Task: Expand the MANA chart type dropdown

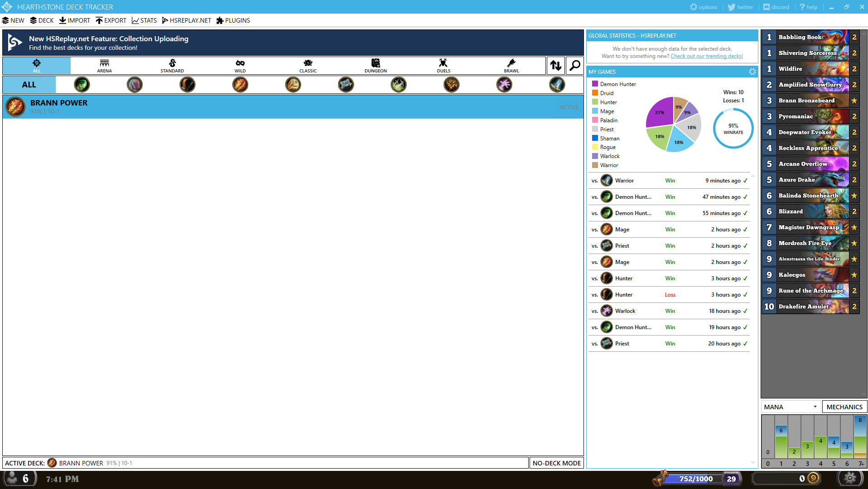Action: click(791, 407)
